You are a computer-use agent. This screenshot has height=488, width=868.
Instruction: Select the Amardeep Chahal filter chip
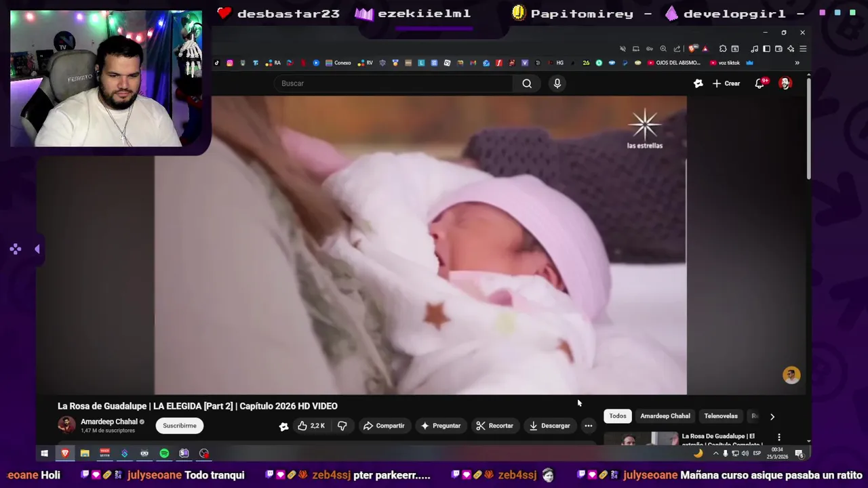click(x=665, y=416)
